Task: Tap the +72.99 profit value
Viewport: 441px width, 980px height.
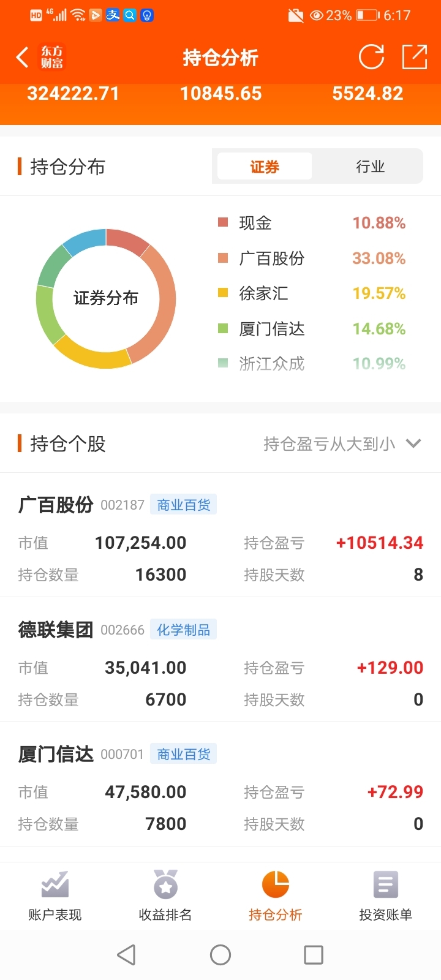Action: tap(395, 792)
